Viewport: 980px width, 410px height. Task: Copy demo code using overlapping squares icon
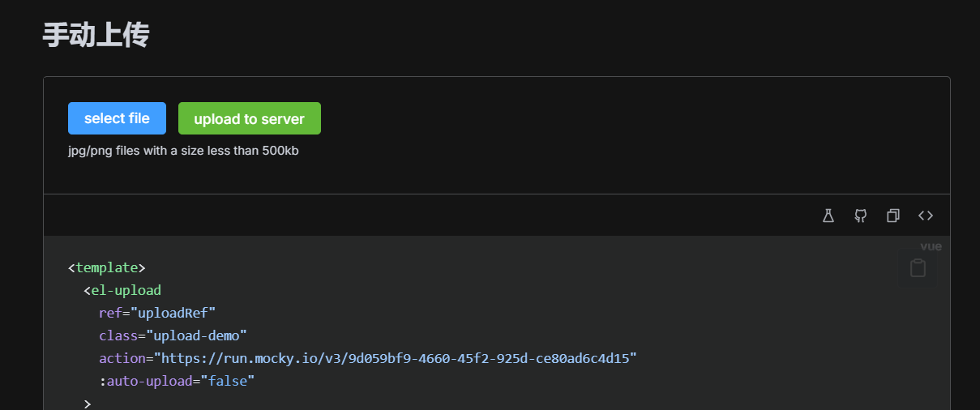893,216
